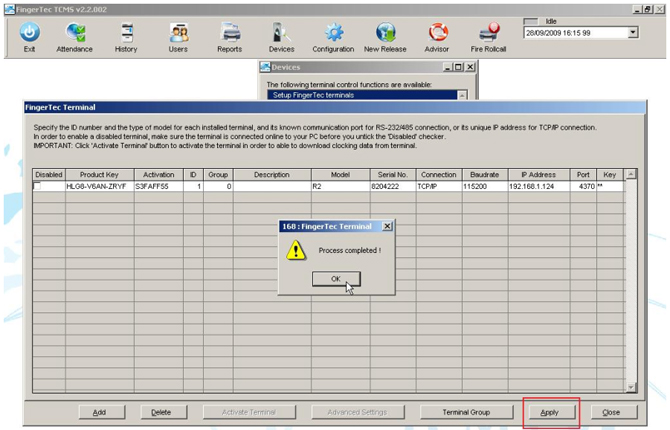Viewport: 670px width, 430px height.
Task: Check New Release globe icon
Action: pyautogui.click(x=385, y=33)
